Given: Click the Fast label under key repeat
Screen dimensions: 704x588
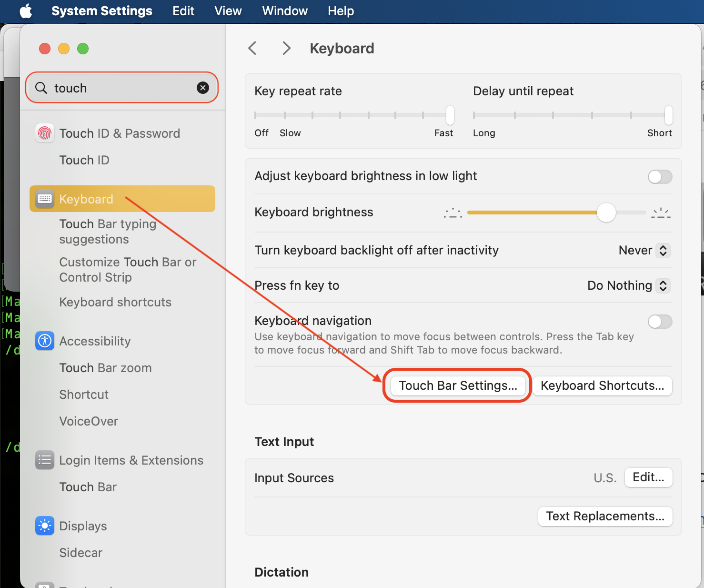Looking at the screenshot, I should 443,133.
